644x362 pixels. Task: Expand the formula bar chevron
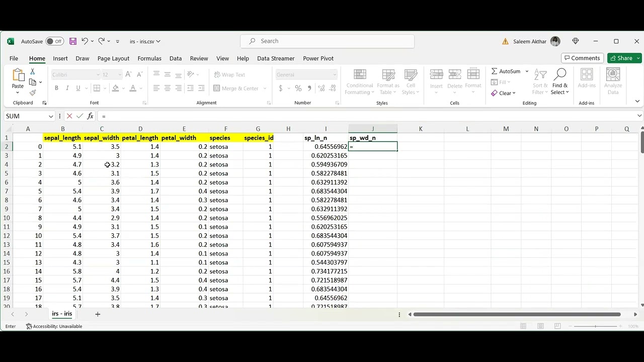click(639, 116)
